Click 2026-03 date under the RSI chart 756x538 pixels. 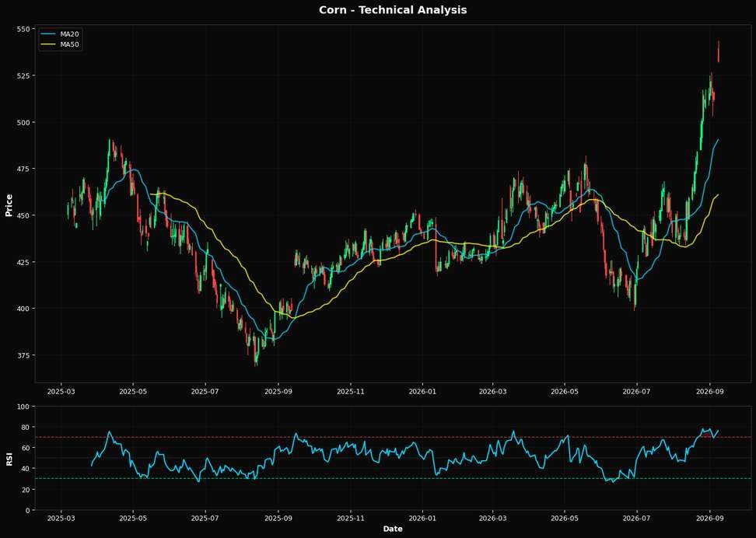493,519
